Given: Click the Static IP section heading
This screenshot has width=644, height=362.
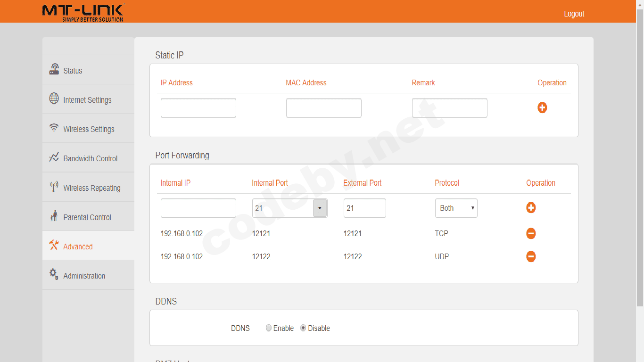Looking at the screenshot, I should pyautogui.click(x=170, y=55).
